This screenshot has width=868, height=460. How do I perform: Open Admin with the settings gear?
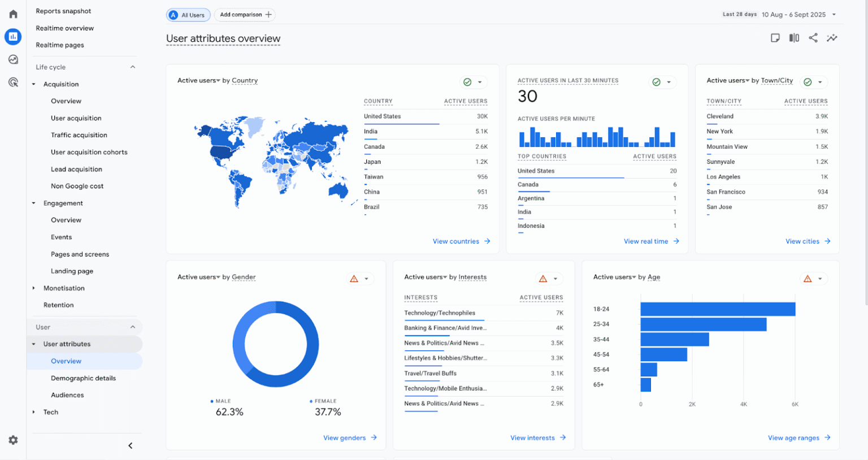13,440
